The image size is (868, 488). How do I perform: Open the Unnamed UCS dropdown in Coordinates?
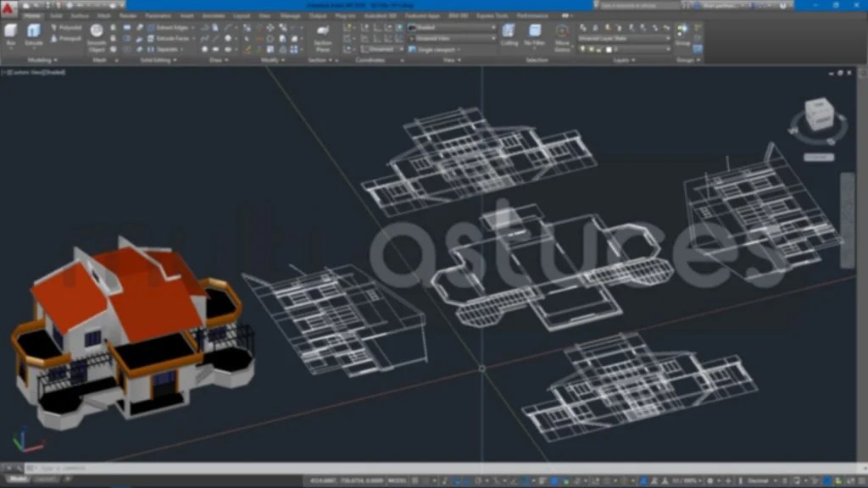coord(382,49)
